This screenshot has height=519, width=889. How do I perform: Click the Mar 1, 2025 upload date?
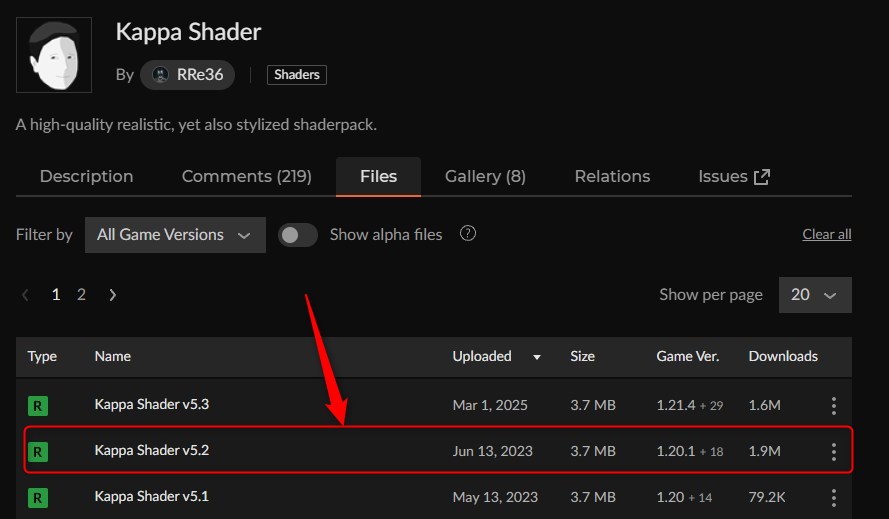[x=490, y=405]
